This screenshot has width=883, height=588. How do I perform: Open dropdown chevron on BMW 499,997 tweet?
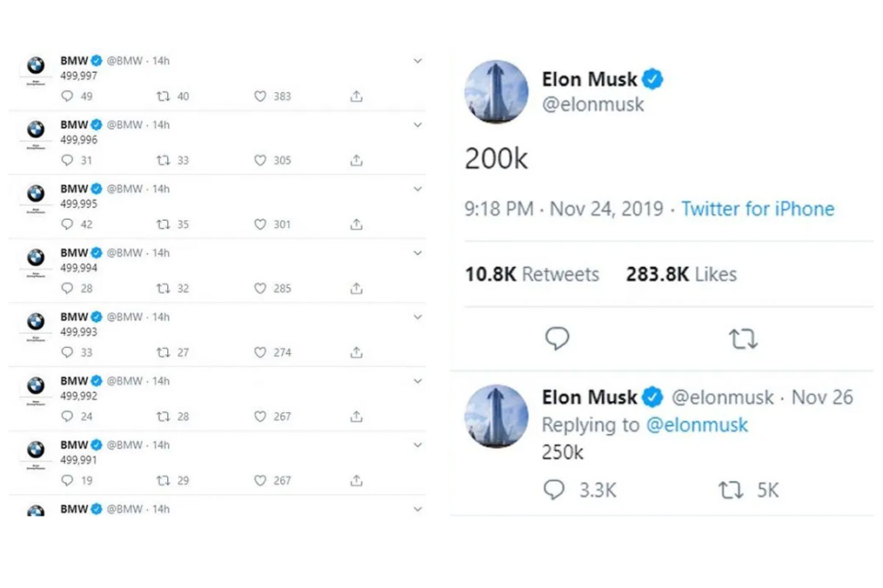tap(418, 61)
